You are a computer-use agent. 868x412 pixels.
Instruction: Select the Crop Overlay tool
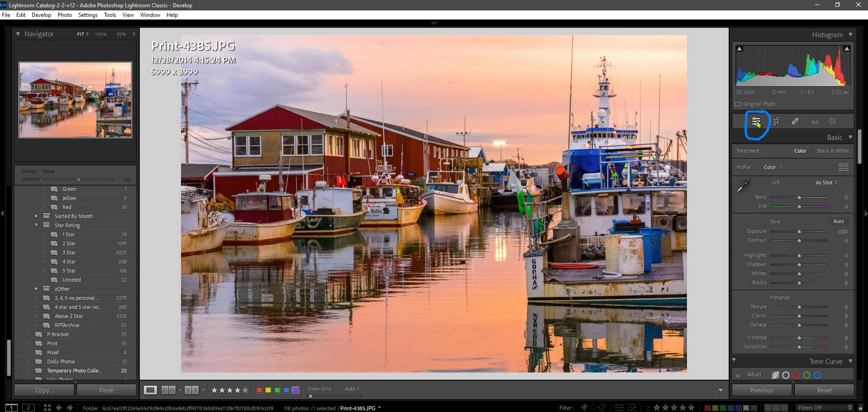[x=776, y=121]
